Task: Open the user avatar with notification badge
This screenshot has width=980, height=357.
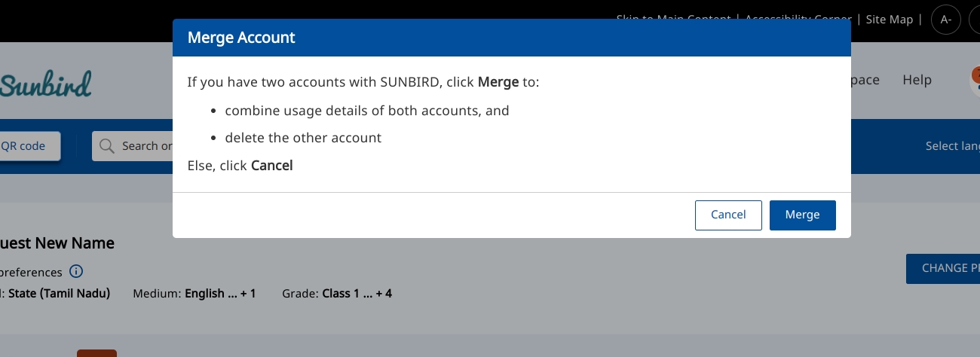Action: click(974, 79)
